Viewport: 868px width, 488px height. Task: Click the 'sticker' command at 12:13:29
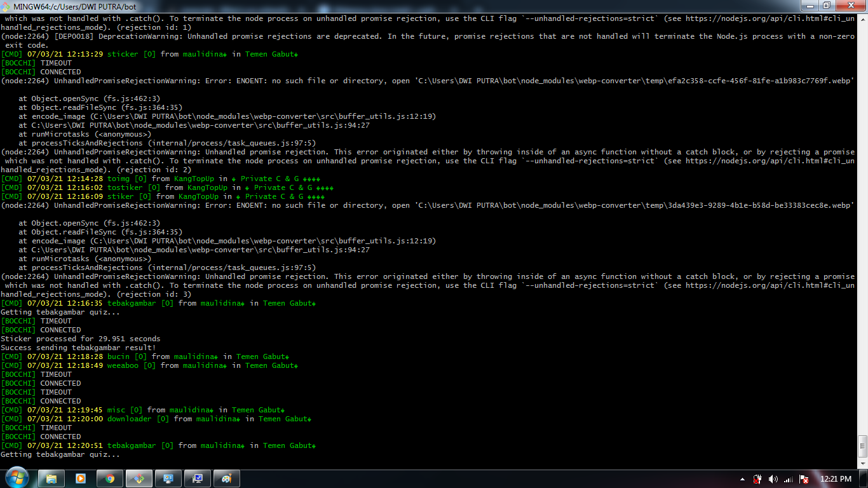[123, 54]
